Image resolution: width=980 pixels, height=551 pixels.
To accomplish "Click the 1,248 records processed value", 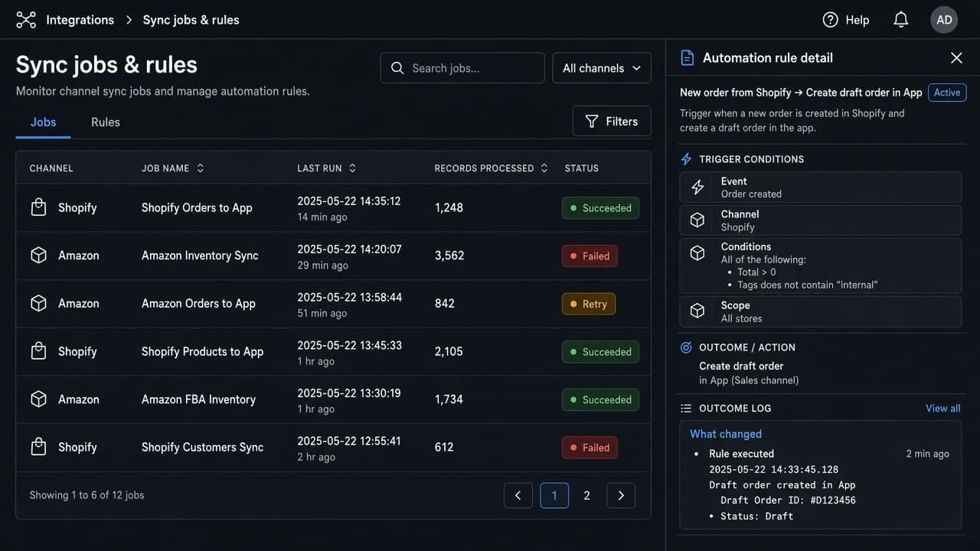I will [449, 207].
